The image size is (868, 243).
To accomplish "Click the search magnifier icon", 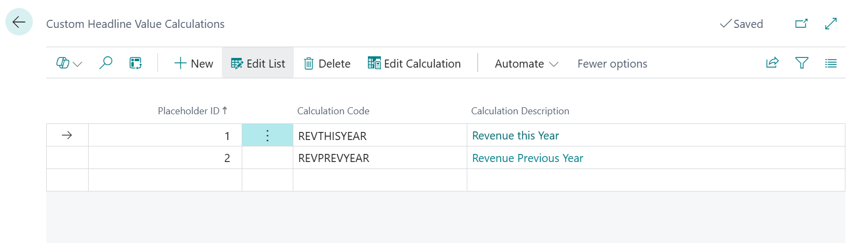I will pos(106,63).
